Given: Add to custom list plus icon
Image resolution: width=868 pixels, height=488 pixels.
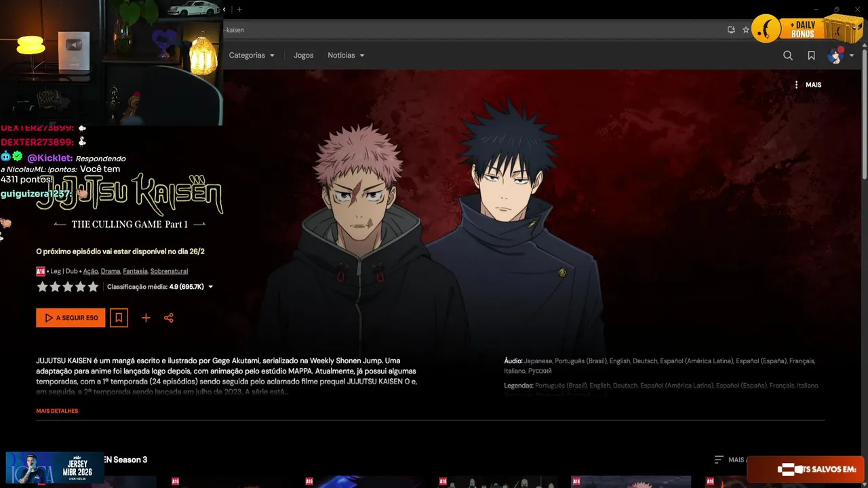Looking at the screenshot, I should 146,318.
